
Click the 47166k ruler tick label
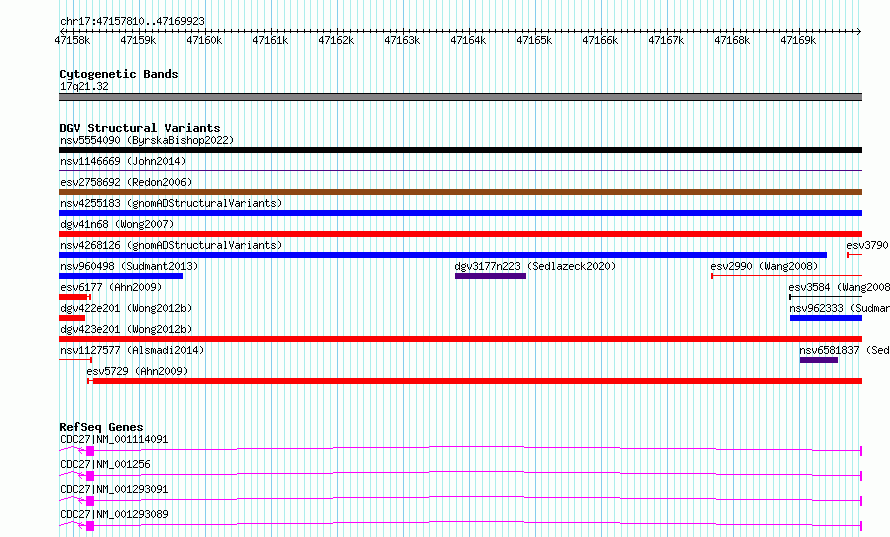tap(600, 40)
